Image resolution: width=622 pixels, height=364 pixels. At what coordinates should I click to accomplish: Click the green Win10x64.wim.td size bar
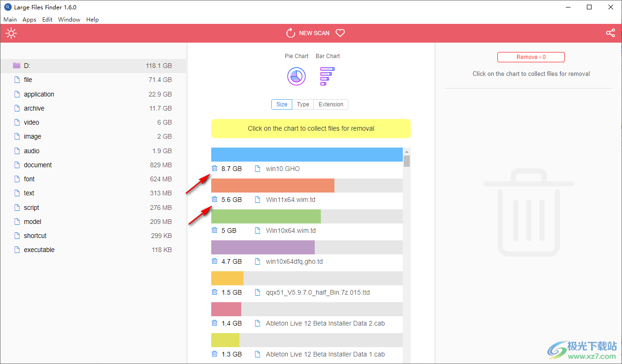pyautogui.click(x=266, y=216)
